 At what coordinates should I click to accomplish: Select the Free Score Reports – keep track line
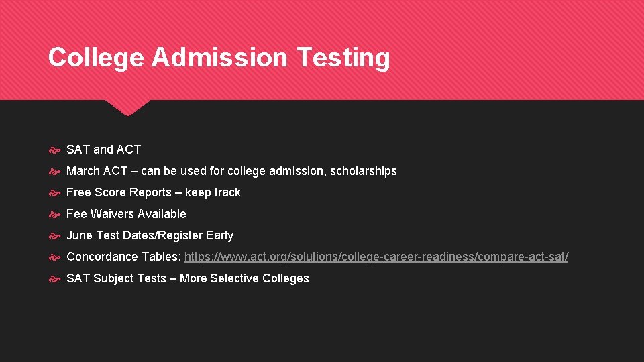click(x=153, y=192)
